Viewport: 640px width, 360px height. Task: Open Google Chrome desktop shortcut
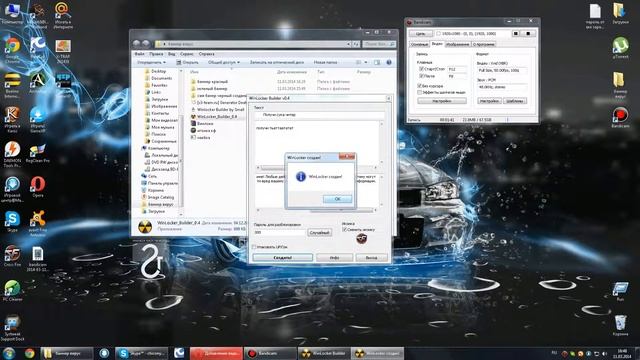click(x=12, y=50)
